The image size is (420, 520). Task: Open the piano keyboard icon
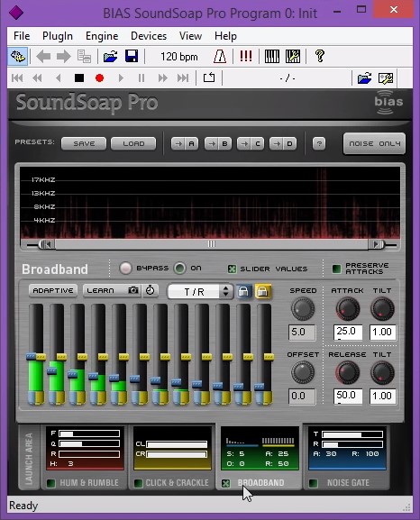click(x=272, y=57)
